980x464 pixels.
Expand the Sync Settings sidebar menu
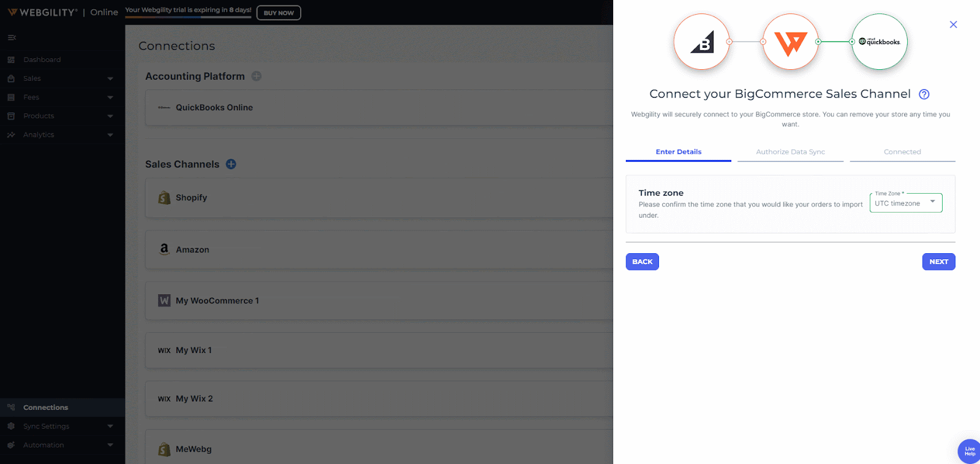(x=61, y=426)
